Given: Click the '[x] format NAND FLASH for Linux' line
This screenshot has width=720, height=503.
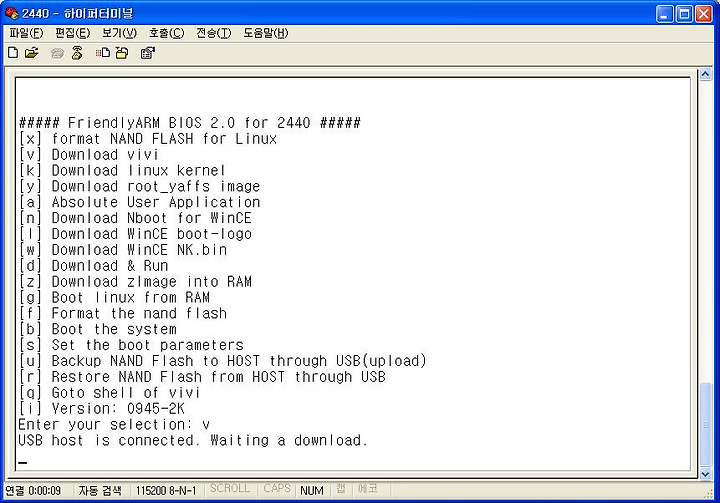Looking at the screenshot, I should click(148, 139).
